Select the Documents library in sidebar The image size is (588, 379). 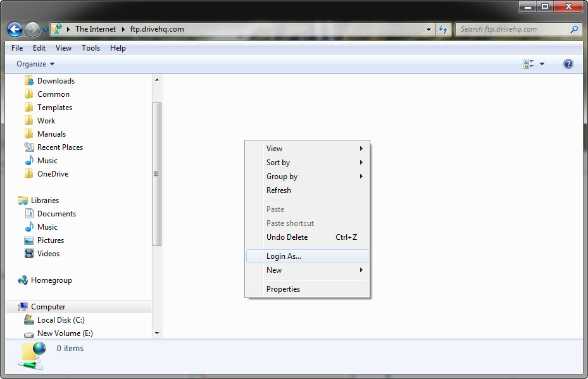click(x=56, y=214)
